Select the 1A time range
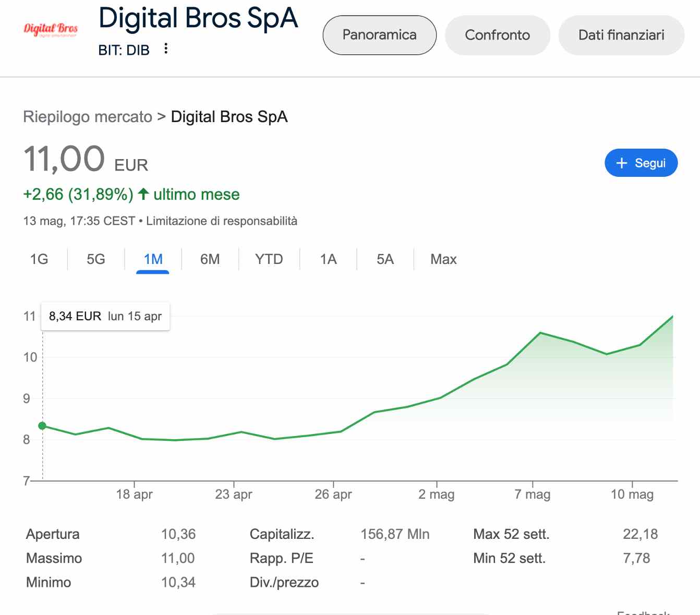Image resolution: width=700 pixels, height=615 pixels. 329,259
